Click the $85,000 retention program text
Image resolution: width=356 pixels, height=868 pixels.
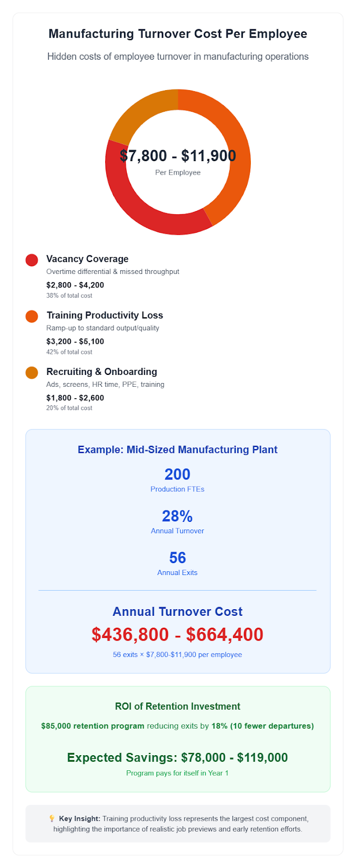pos(93,726)
